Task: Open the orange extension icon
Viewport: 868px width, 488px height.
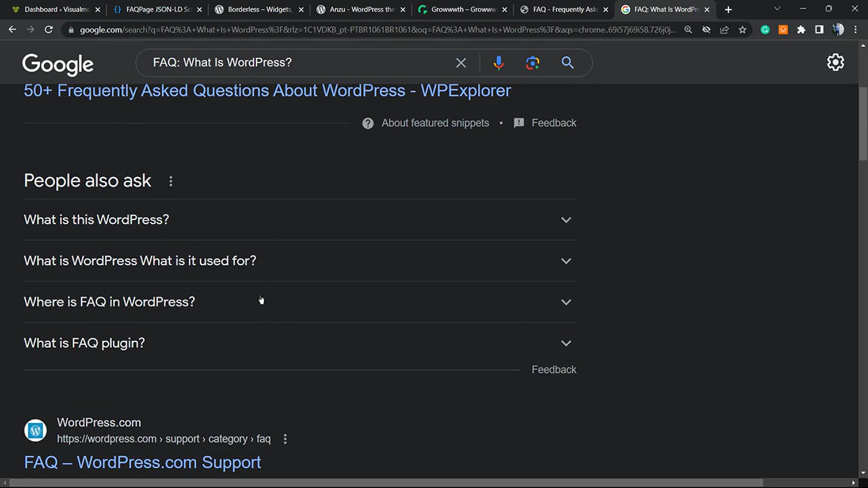Action: 783,30
